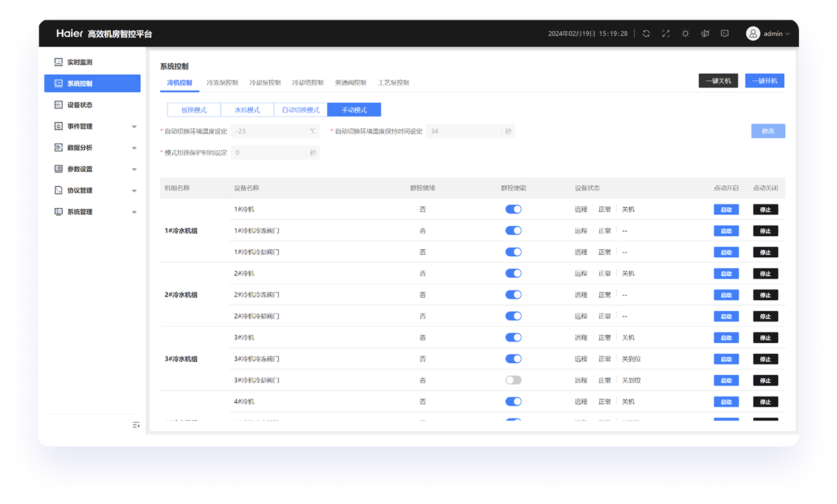Disable group control toggle for 1#冷机

point(513,209)
